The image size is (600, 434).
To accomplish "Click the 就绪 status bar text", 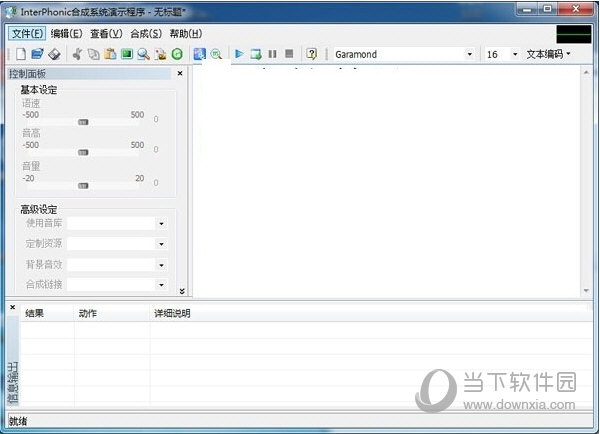I will 18,421.
